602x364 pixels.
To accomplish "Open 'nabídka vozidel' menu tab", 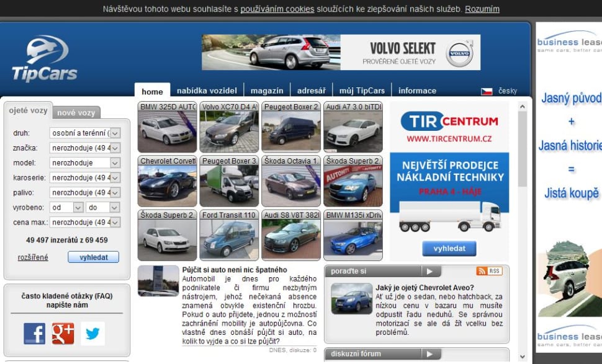I will (207, 91).
